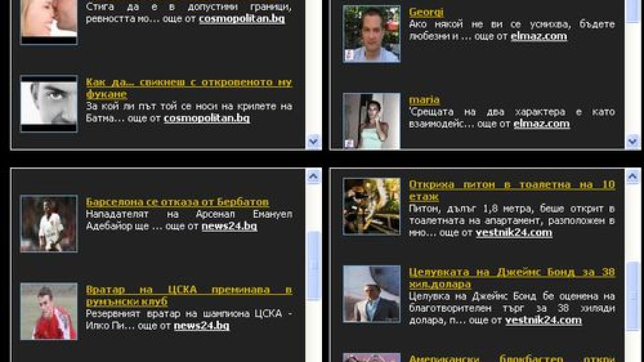The image size is (644, 362).
Task: Open the 'maria' profile link
Action: (x=424, y=100)
